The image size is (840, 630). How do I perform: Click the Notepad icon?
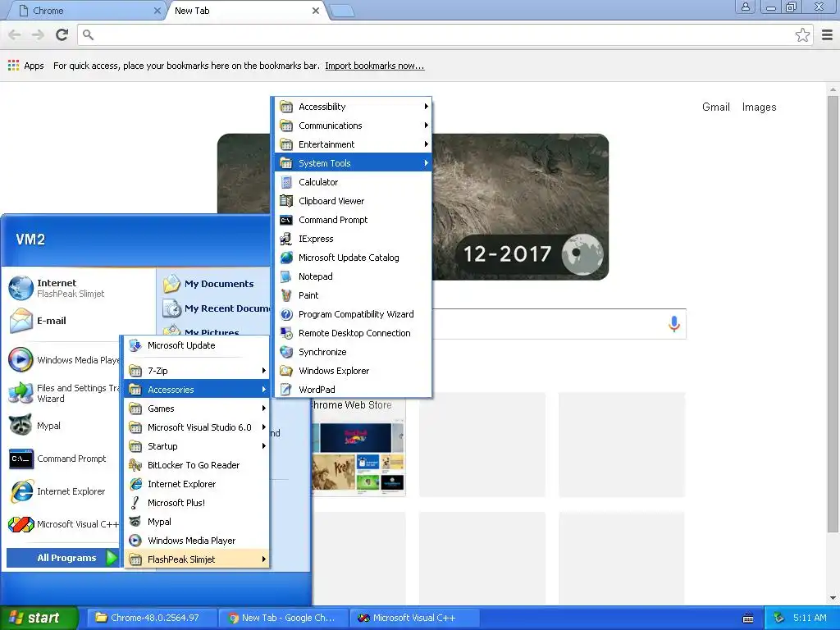click(x=286, y=276)
